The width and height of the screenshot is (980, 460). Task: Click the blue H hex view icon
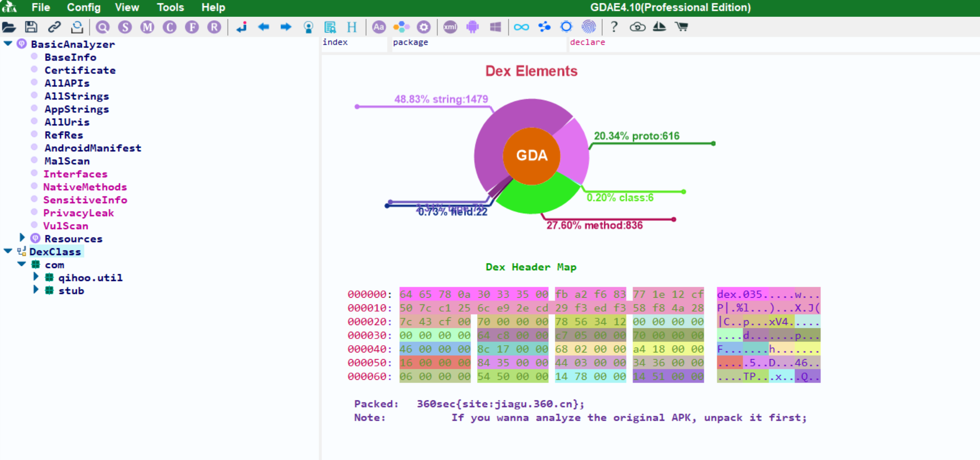pos(352,27)
